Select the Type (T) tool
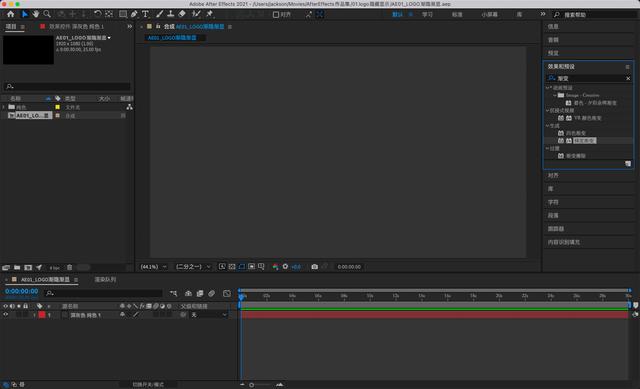 [145, 14]
